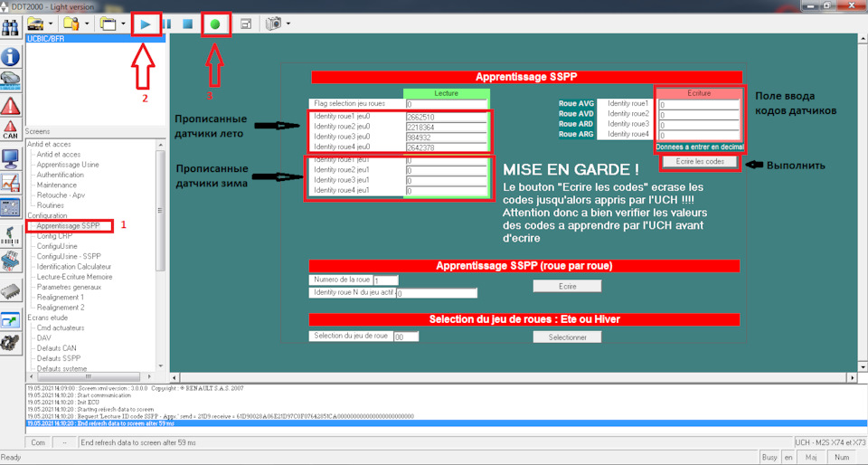Viewport: 868px width, 465px height.
Task: Open the engine icon at the sidebar bottom
Action: (11, 344)
